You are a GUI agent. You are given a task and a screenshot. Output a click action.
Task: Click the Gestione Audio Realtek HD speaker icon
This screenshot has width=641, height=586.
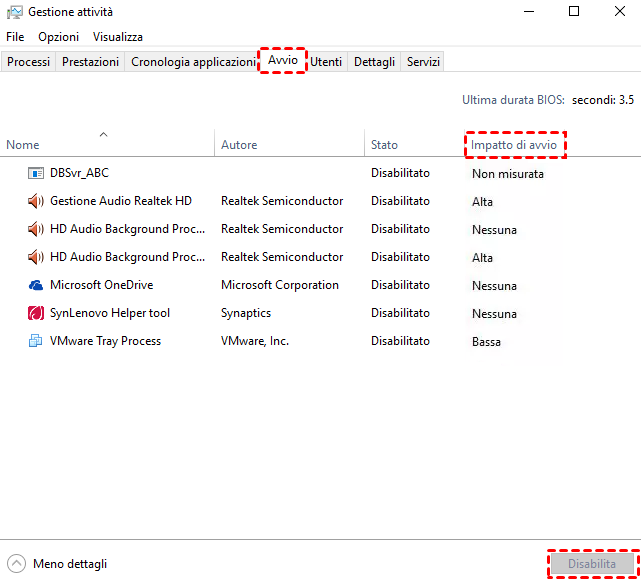tap(36, 201)
